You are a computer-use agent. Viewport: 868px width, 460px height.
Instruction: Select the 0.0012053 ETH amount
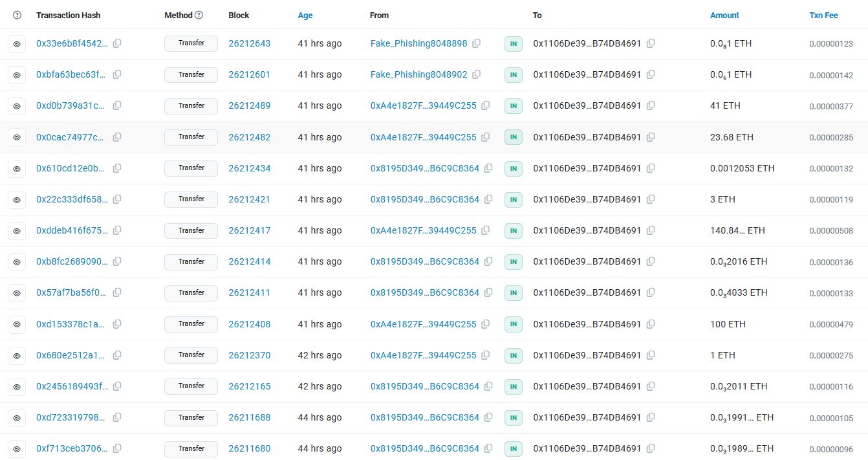pyautogui.click(x=742, y=168)
